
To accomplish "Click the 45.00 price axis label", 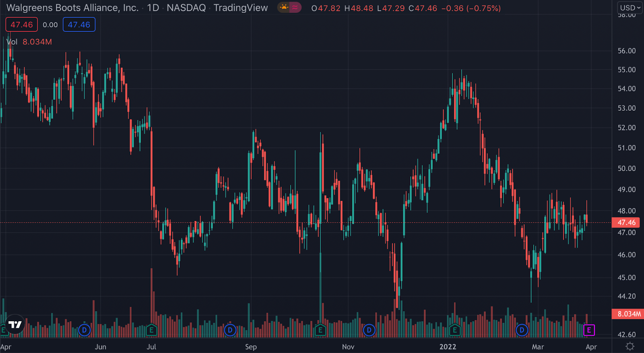I will click(627, 278).
